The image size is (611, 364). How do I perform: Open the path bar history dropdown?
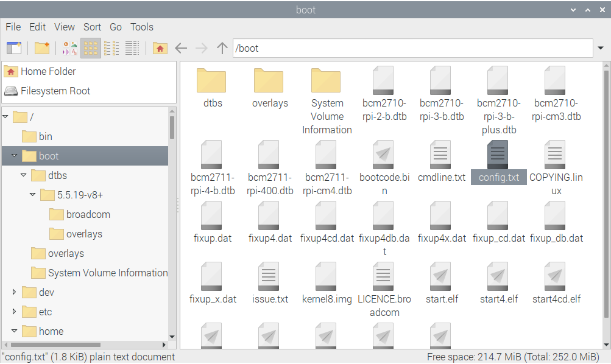coord(602,48)
